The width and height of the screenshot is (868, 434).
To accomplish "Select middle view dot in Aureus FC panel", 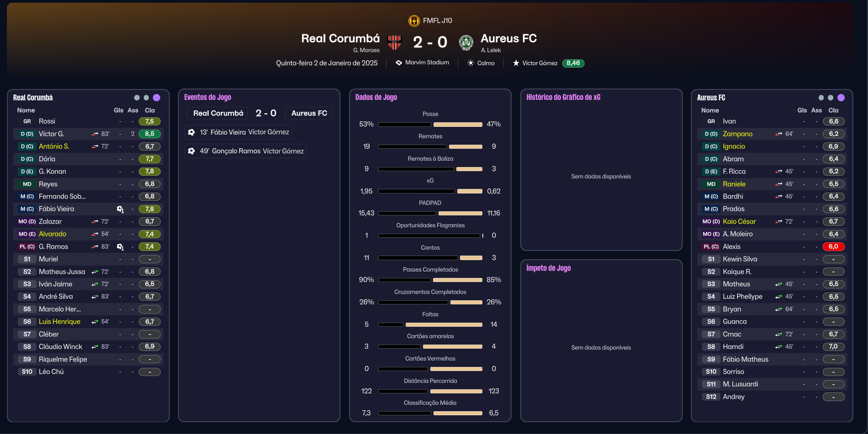I will coord(831,98).
